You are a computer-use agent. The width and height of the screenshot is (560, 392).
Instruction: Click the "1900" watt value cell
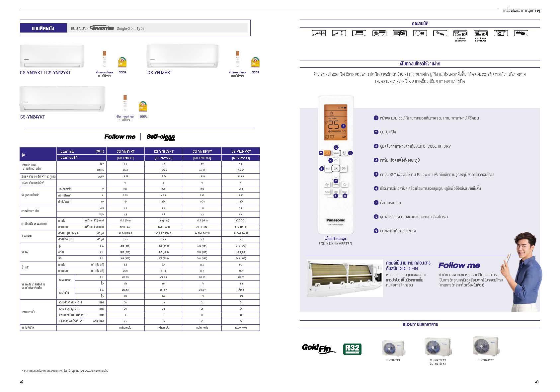pyautogui.click(x=241, y=202)
